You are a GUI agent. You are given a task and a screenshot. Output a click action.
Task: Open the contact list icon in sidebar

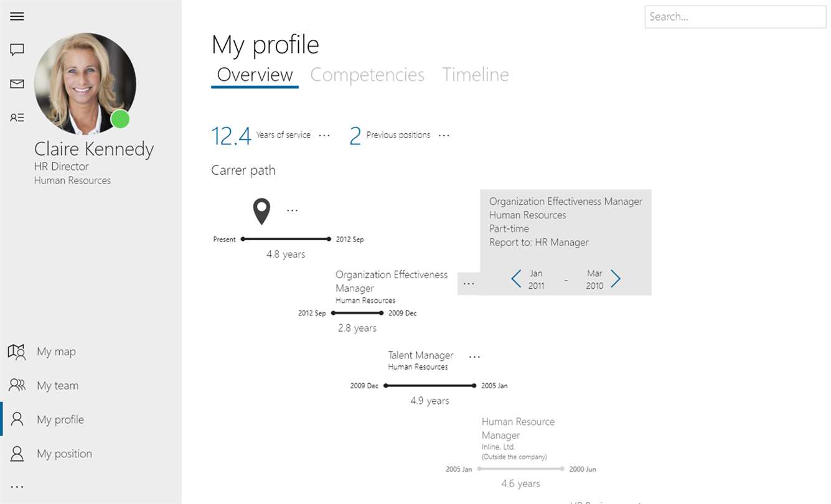(17, 117)
